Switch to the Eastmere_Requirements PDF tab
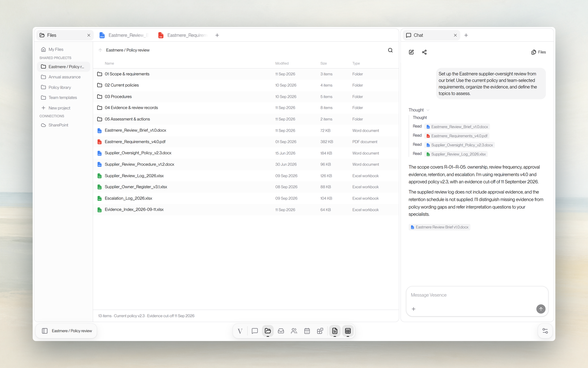Image resolution: width=588 pixels, height=368 pixels. (x=183, y=35)
